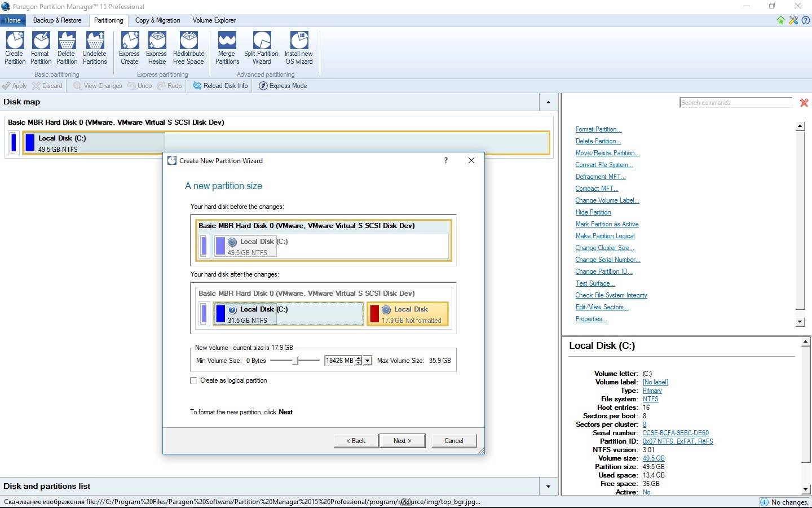Open Install new OS wizard
Viewport: 812px width, 508px height.
click(x=299, y=47)
